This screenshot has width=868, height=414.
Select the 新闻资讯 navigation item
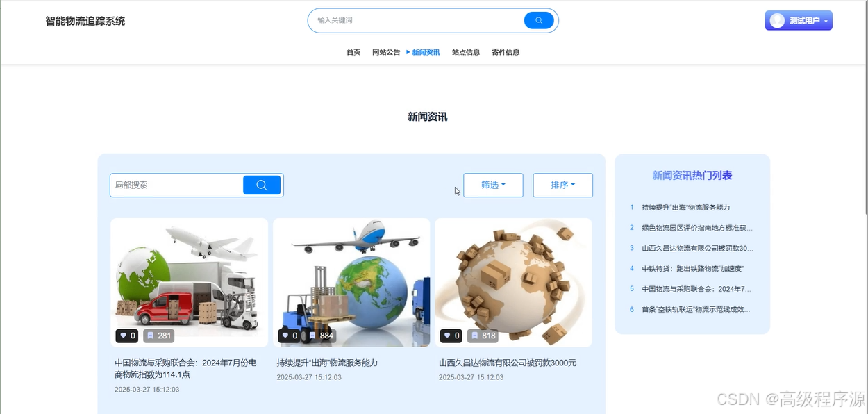point(426,52)
